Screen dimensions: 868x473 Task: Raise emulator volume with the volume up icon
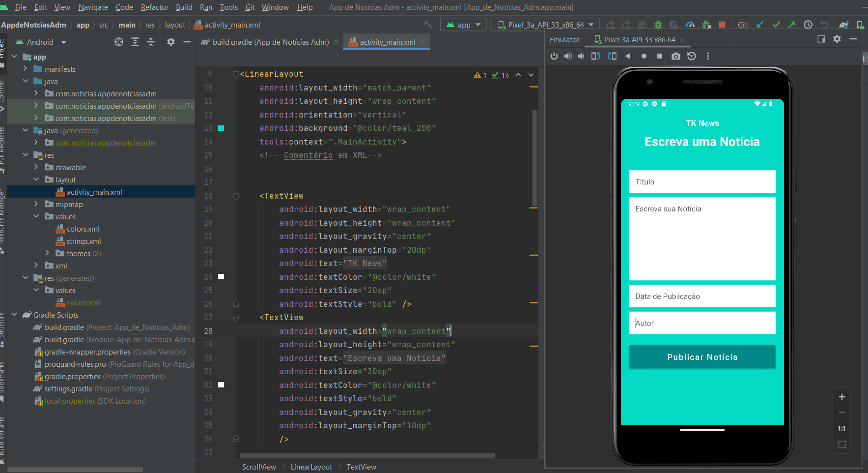click(x=568, y=56)
